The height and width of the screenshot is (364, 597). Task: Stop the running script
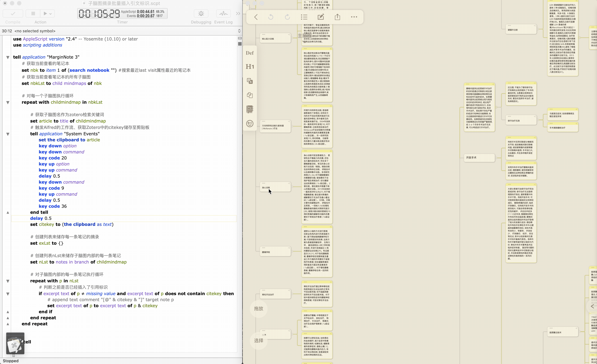(x=33, y=13)
